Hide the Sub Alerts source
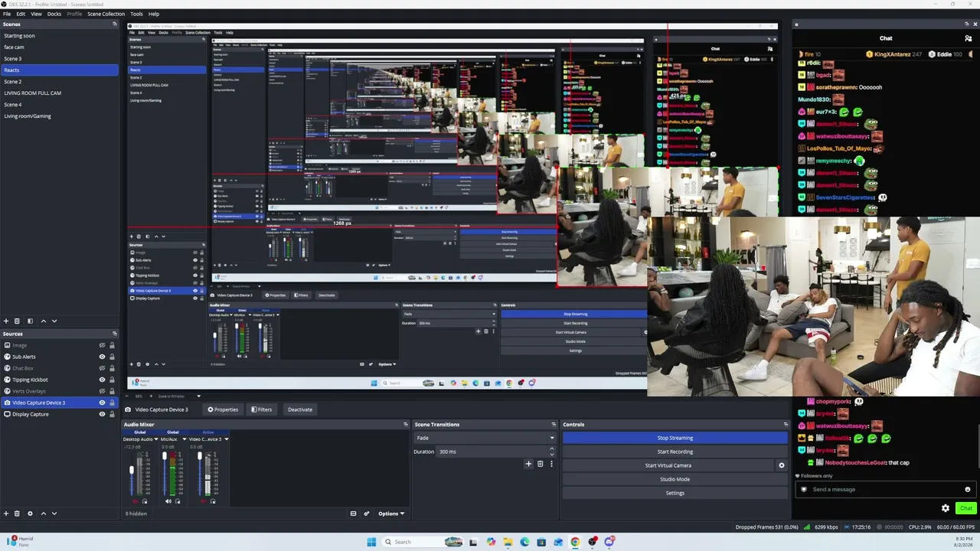The width and height of the screenshot is (980, 551). pos(102,357)
